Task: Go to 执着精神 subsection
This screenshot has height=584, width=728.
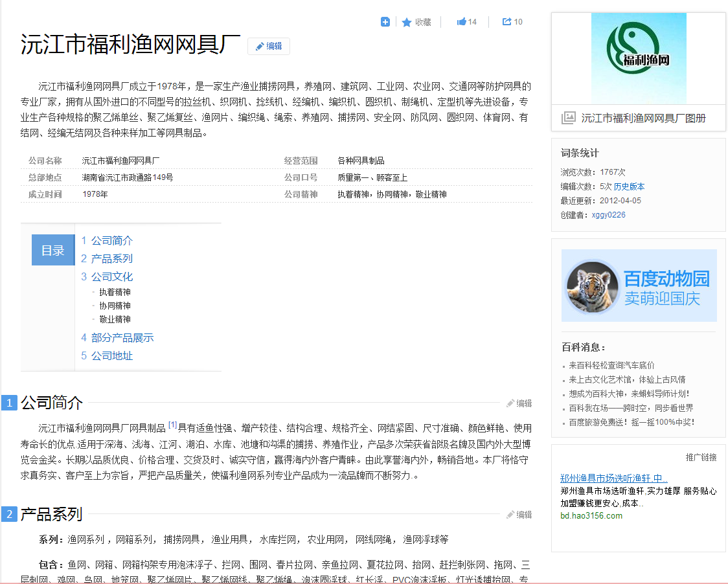Action: (115, 292)
